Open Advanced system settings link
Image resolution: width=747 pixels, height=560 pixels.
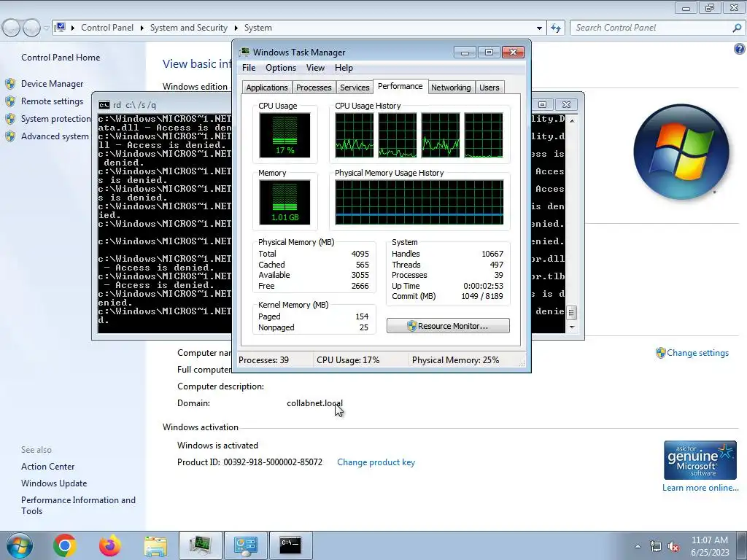click(x=55, y=136)
